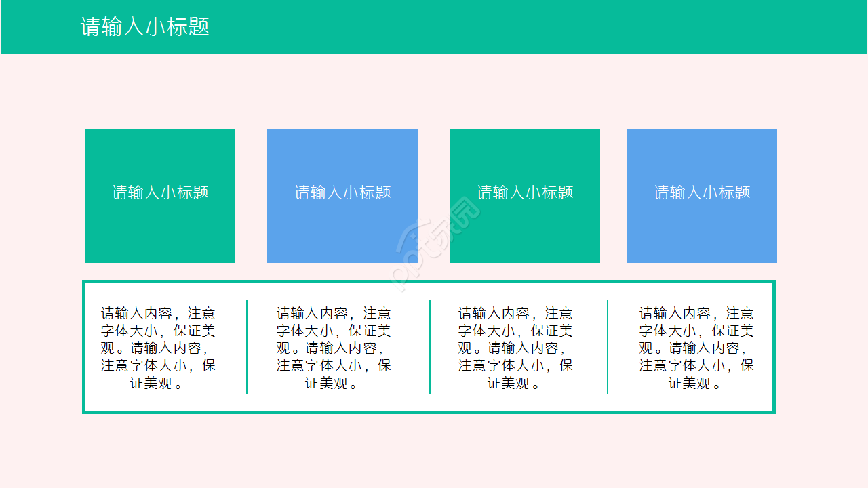Select the leftmost green tile labeled 请输入小标题
The width and height of the screenshot is (868, 488).
point(160,196)
